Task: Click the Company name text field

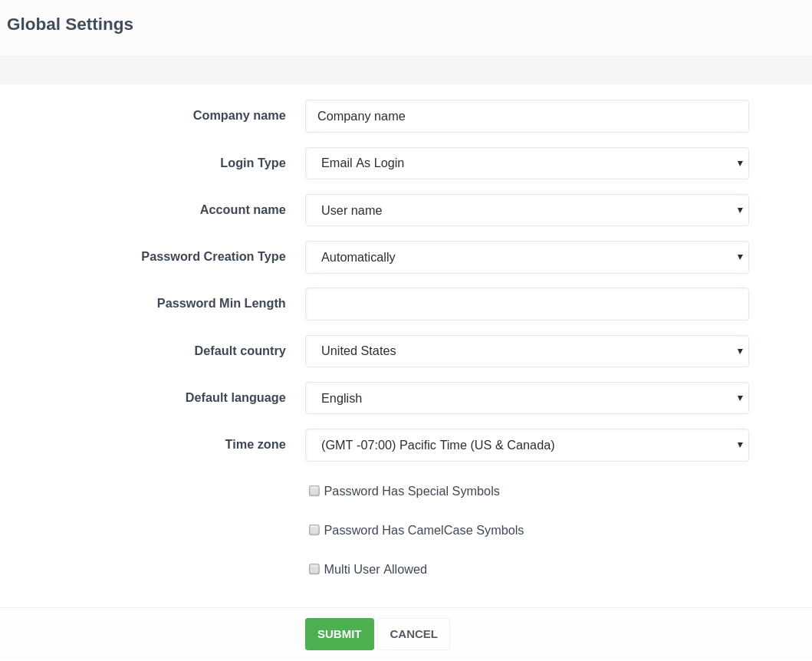Action: [527, 117]
